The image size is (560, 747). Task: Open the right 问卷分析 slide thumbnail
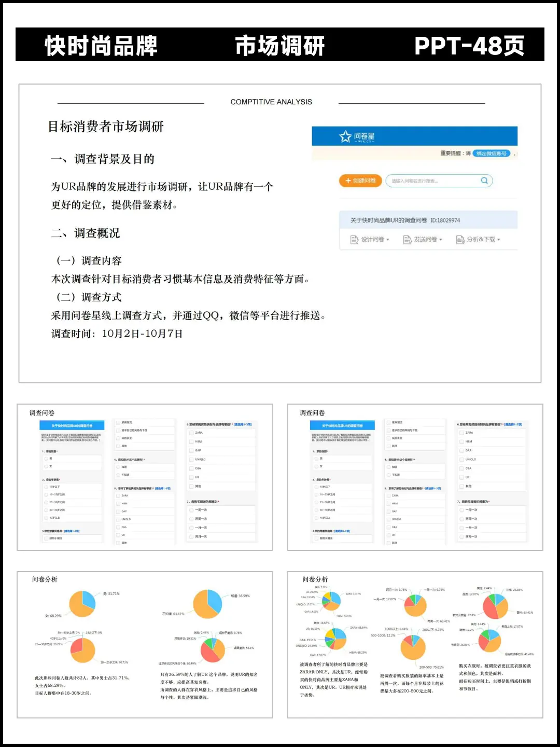pos(415,645)
